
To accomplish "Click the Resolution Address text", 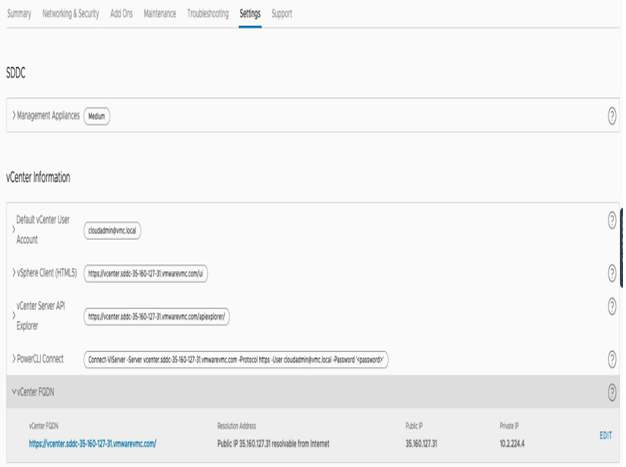I will click(273, 443).
